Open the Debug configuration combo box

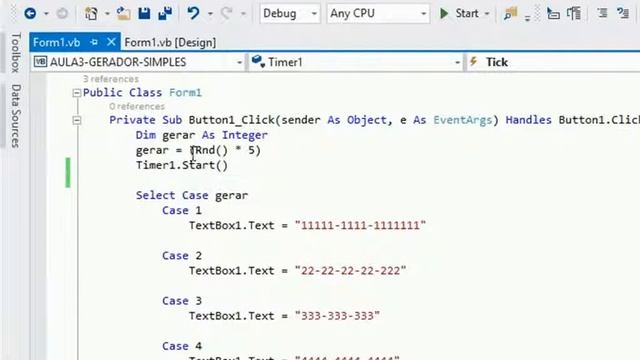coord(290,13)
